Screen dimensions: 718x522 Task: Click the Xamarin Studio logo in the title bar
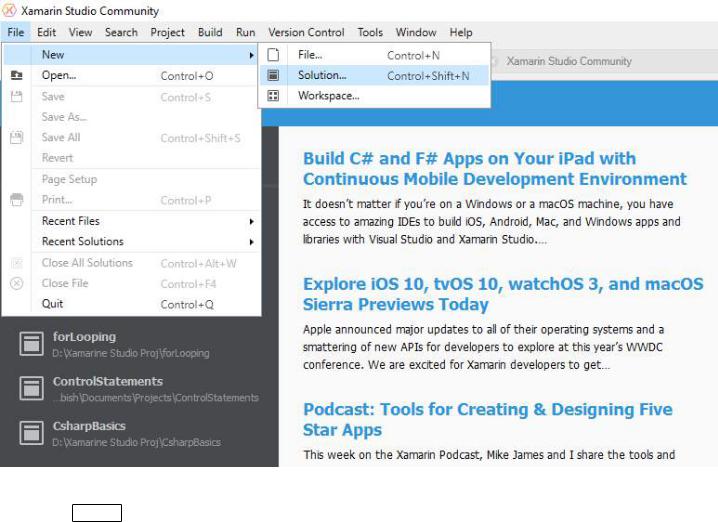pos(9,10)
